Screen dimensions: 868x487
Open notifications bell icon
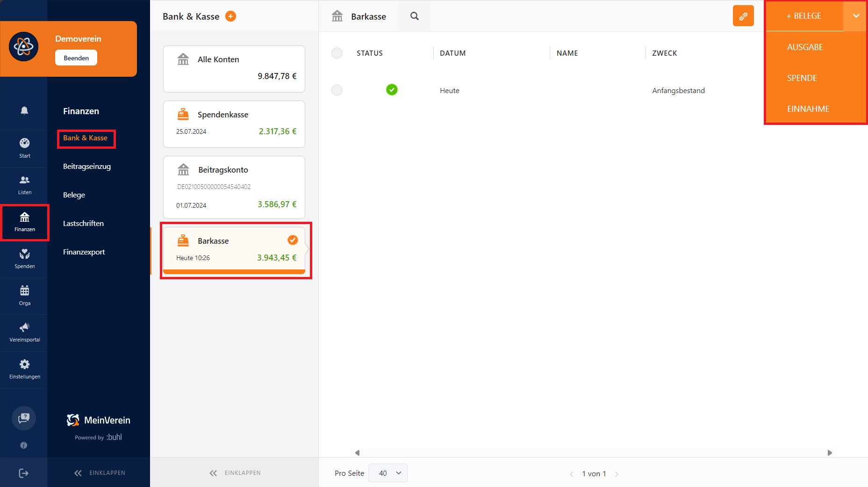(24, 110)
